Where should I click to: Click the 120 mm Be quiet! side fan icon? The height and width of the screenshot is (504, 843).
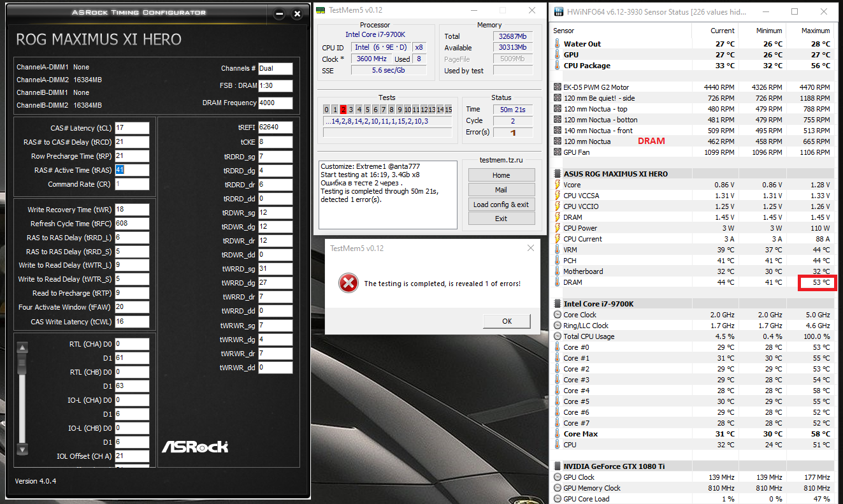(x=557, y=98)
